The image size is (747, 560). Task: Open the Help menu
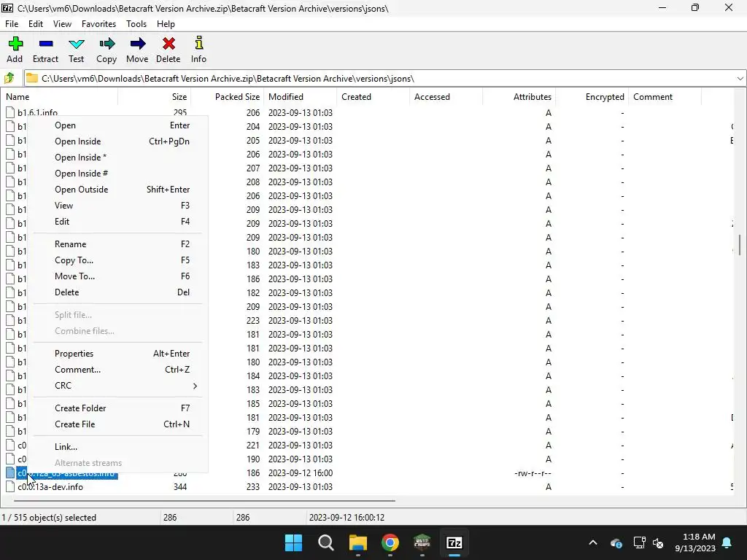click(166, 24)
